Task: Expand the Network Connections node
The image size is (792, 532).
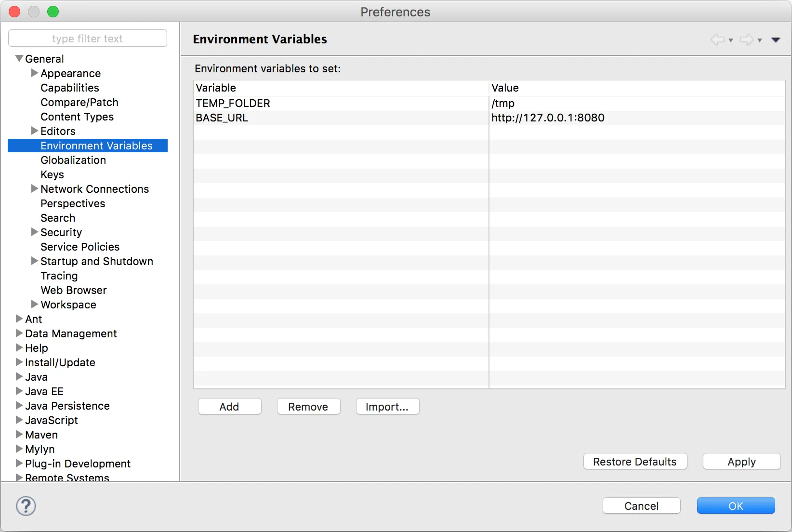Action: click(35, 189)
